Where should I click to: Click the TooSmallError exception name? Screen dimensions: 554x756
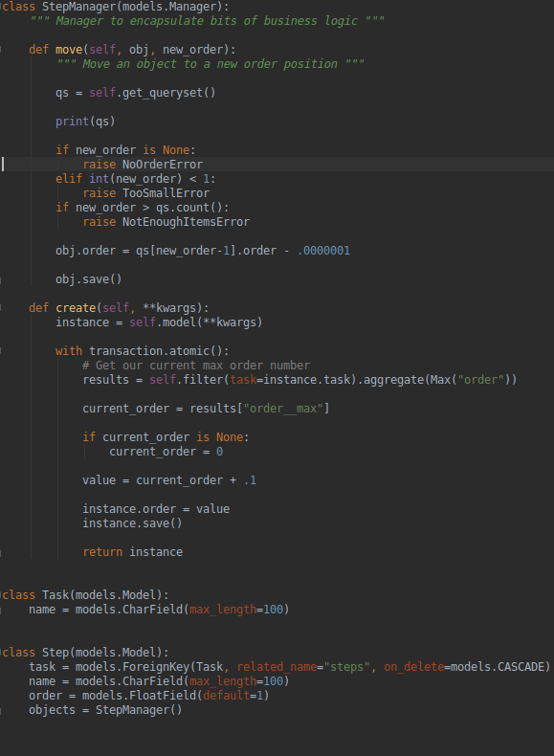click(166, 193)
